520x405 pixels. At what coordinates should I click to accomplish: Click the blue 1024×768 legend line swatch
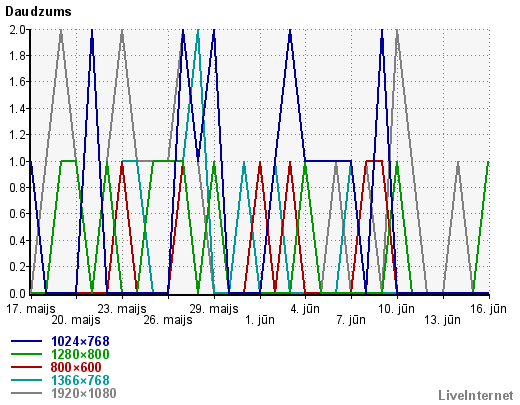pyautogui.click(x=26, y=341)
